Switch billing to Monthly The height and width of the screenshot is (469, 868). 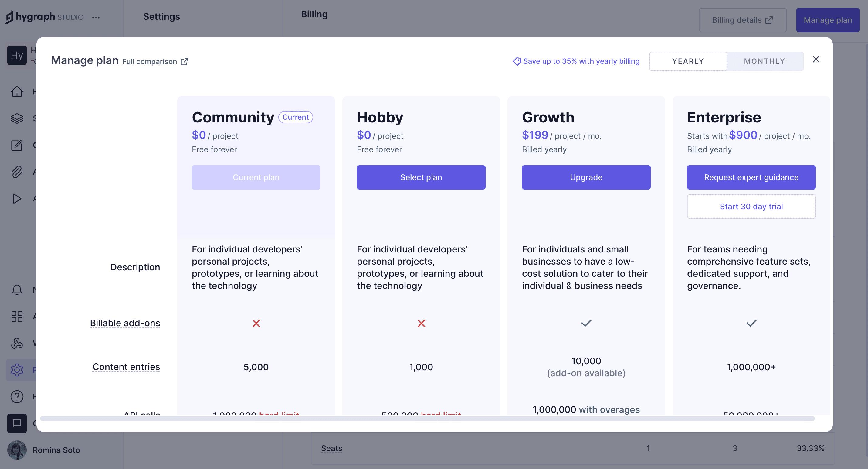click(x=764, y=61)
